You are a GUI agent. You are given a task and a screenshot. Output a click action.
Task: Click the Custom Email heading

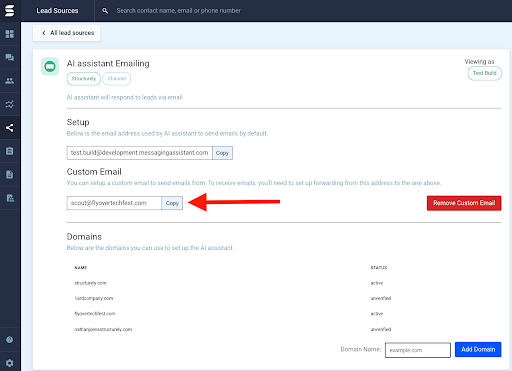[x=94, y=172]
